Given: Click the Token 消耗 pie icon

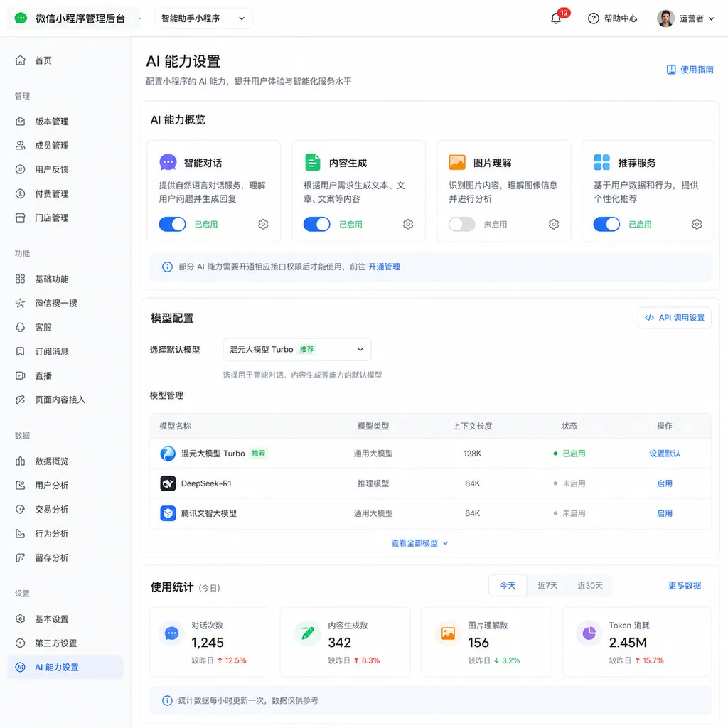Looking at the screenshot, I should [589, 633].
